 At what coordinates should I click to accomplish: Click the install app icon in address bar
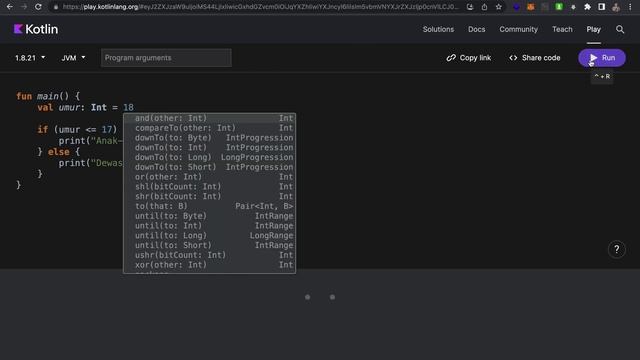(x=470, y=7)
